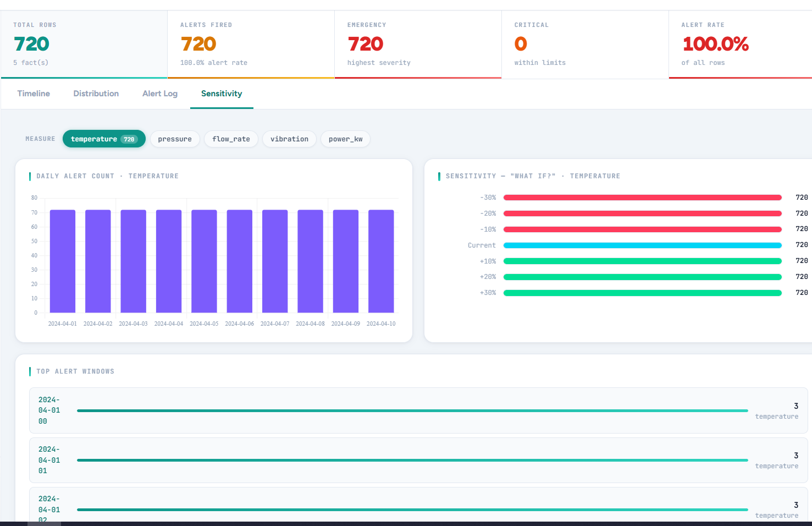Select the vibration measure chip
This screenshot has height=526, width=812.
click(x=289, y=139)
